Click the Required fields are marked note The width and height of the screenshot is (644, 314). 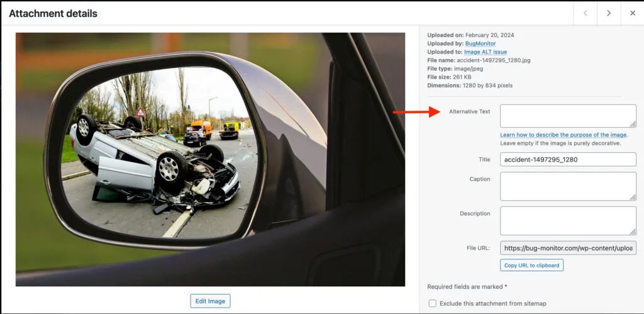coord(467,286)
